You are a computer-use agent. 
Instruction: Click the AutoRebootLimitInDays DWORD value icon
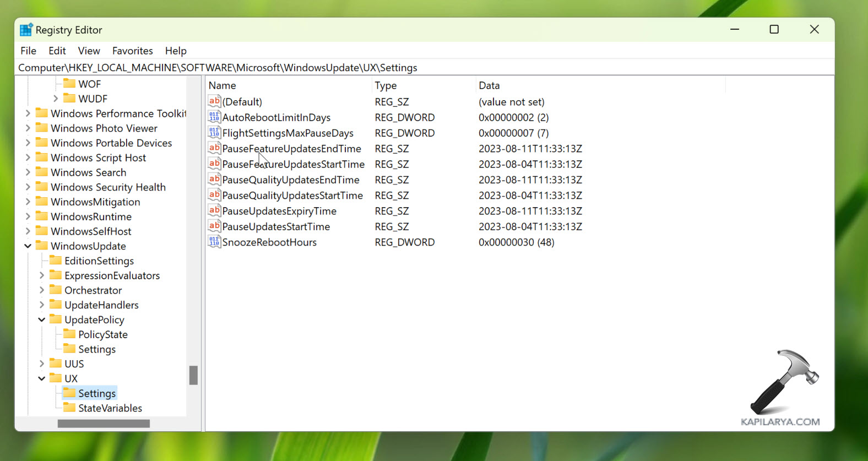pos(214,117)
